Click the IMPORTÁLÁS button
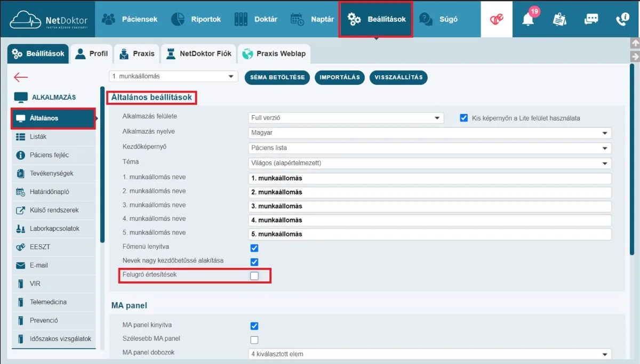640x364 pixels. [x=340, y=77]
